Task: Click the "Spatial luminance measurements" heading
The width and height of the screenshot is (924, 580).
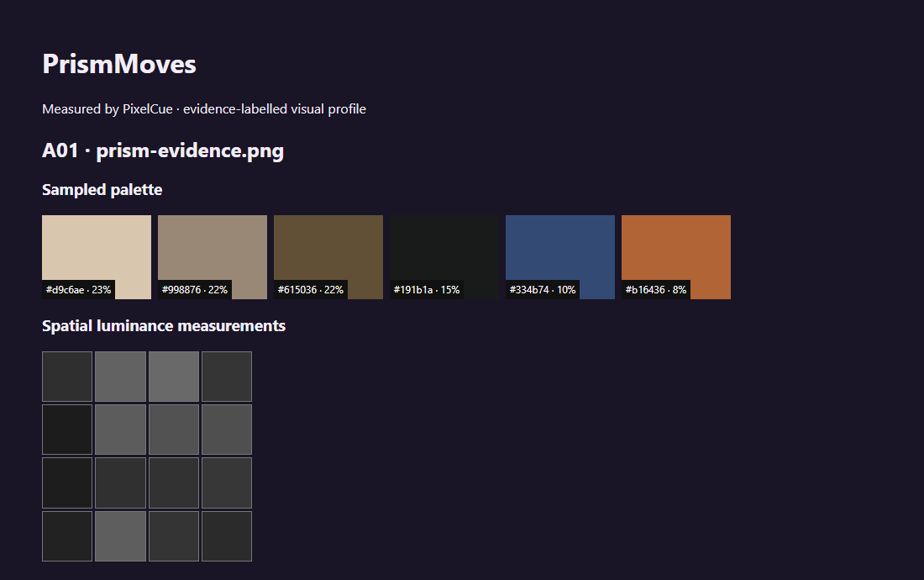Action: point(164,326)
